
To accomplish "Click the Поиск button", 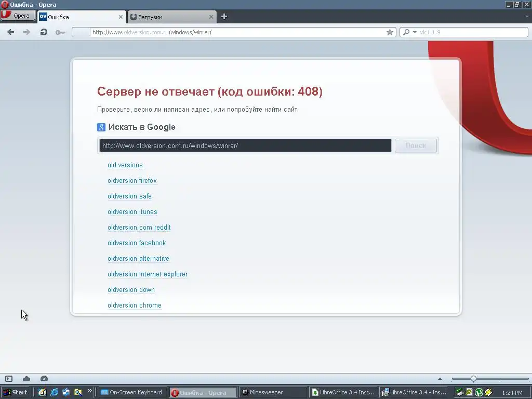I will pos(416,145).
